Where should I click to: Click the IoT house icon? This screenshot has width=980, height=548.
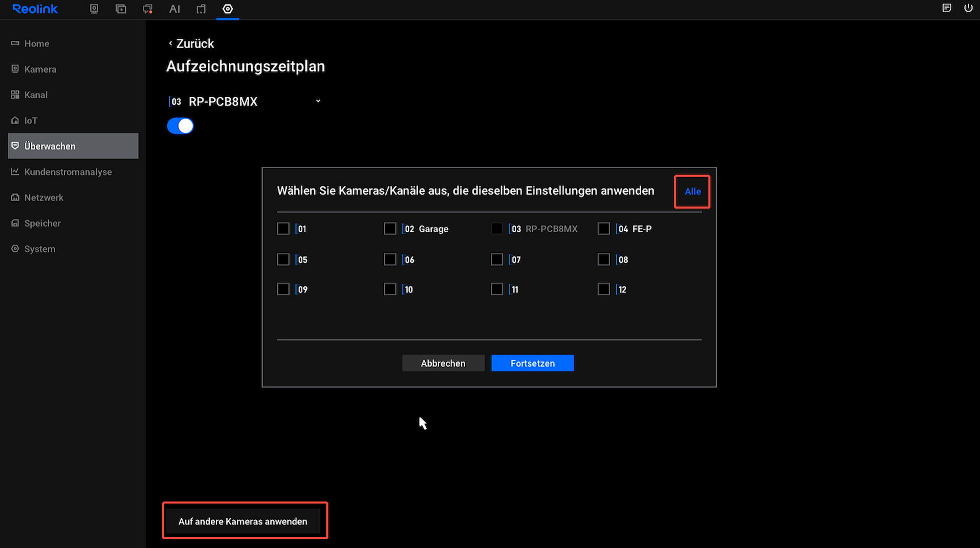(15, 120)
